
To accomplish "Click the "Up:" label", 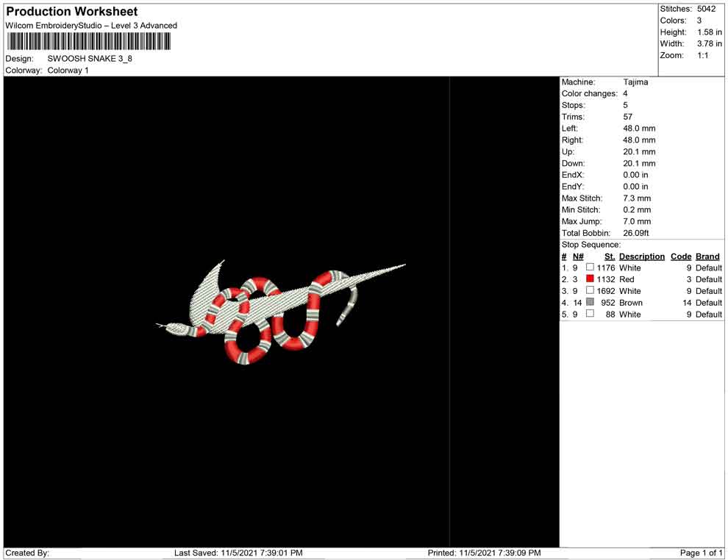I will click(568, 151).
